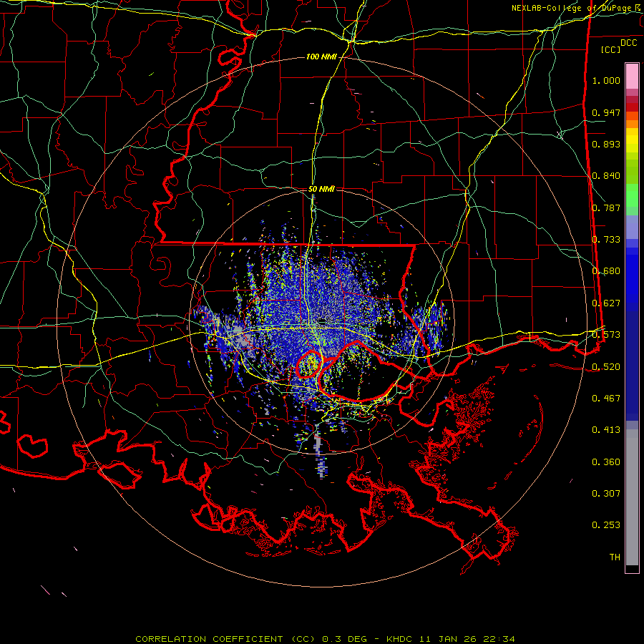The width and height of the screenshot is (644, 644).
Task: Pick the bright green segment of the color bar
Action: tap(632, 195)
